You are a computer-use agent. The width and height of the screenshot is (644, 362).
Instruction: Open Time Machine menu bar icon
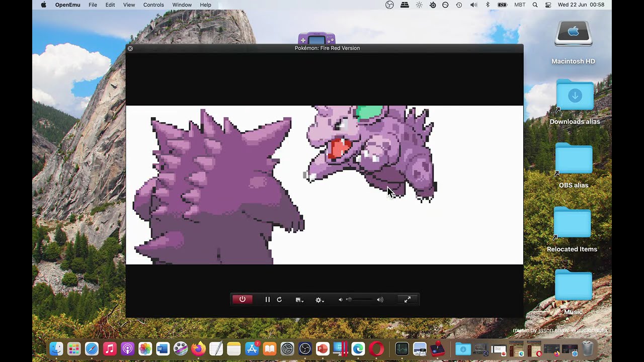[x=459, y=5]
